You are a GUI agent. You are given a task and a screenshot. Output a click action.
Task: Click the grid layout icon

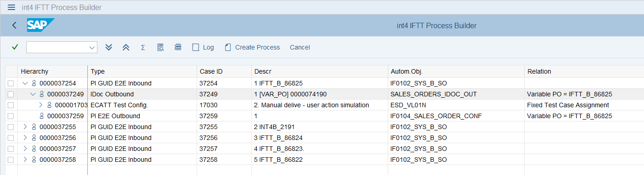[178, 47]
